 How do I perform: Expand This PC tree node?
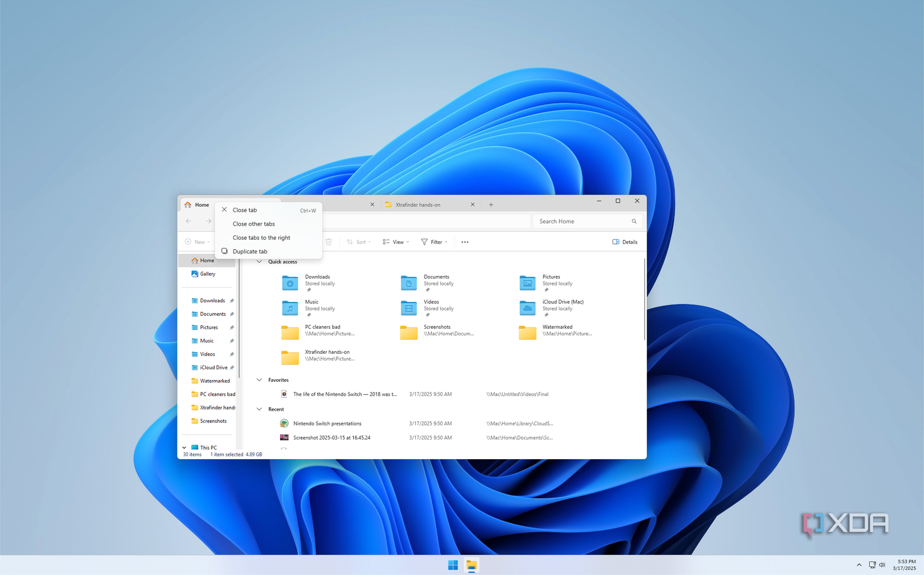pos(184,447)
